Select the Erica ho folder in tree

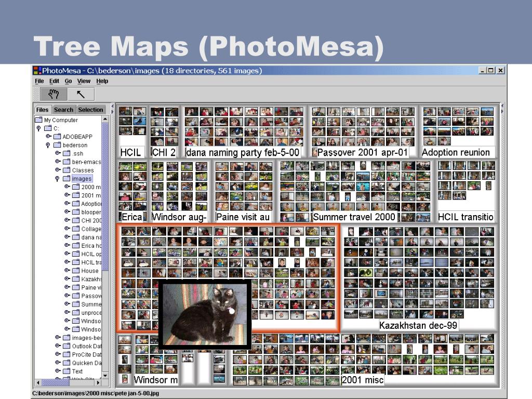tap(91, 245)
